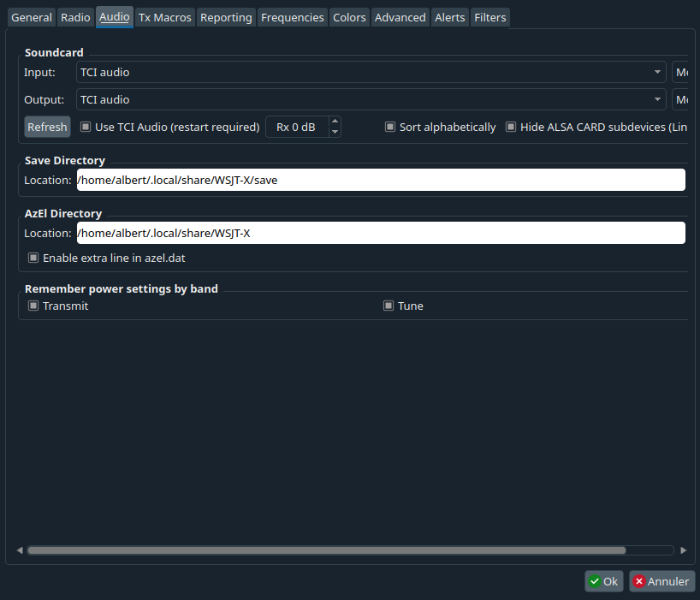Click the scroll left arrow

[20, 550]
